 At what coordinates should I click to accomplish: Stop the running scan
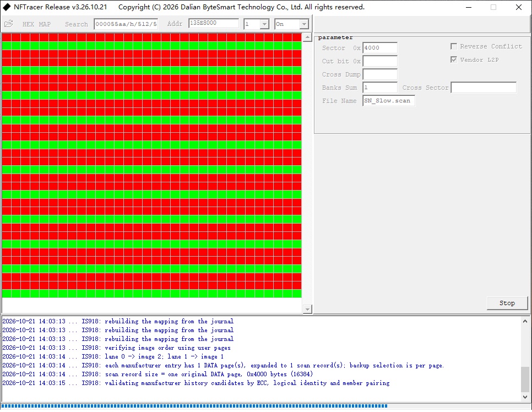[507, 303]
